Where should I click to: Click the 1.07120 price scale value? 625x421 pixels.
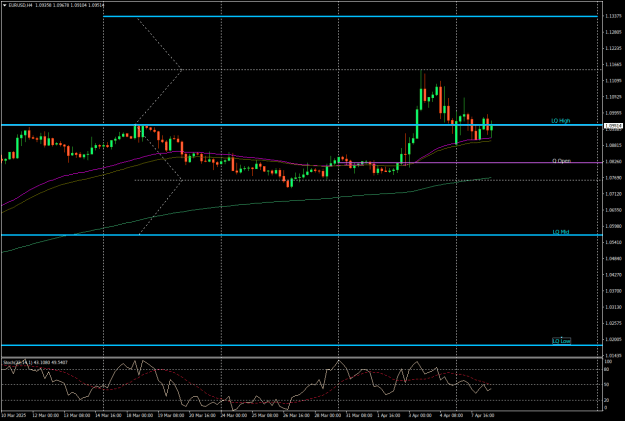pyautogui.click(x=613, y=194)
